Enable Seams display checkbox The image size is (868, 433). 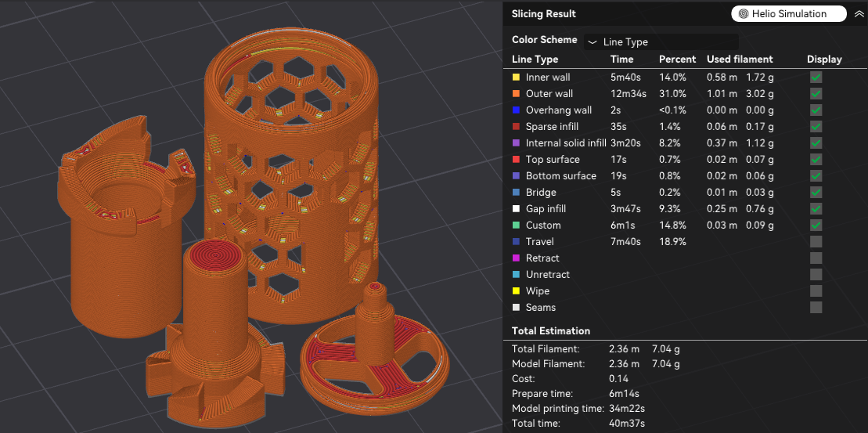[816, 308]
